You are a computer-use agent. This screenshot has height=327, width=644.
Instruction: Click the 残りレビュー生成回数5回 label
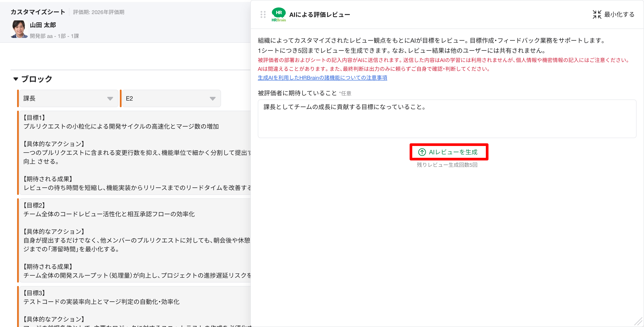tap(447, 165)
